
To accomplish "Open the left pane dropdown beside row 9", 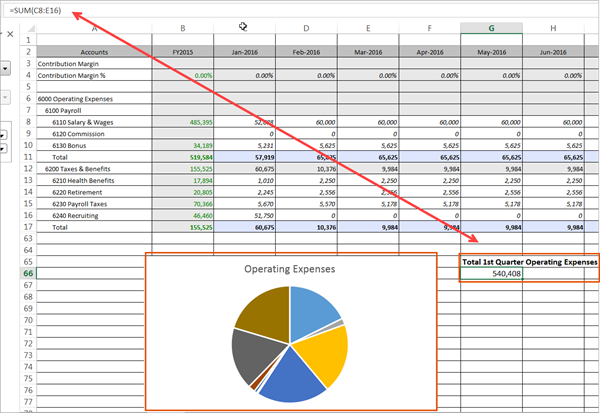I will point(3,135).
